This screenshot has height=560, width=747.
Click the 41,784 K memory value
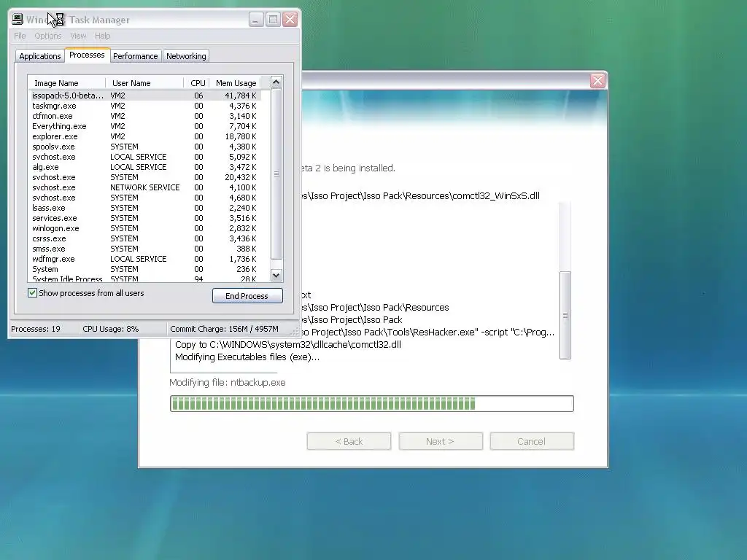(x=240, y=96)
